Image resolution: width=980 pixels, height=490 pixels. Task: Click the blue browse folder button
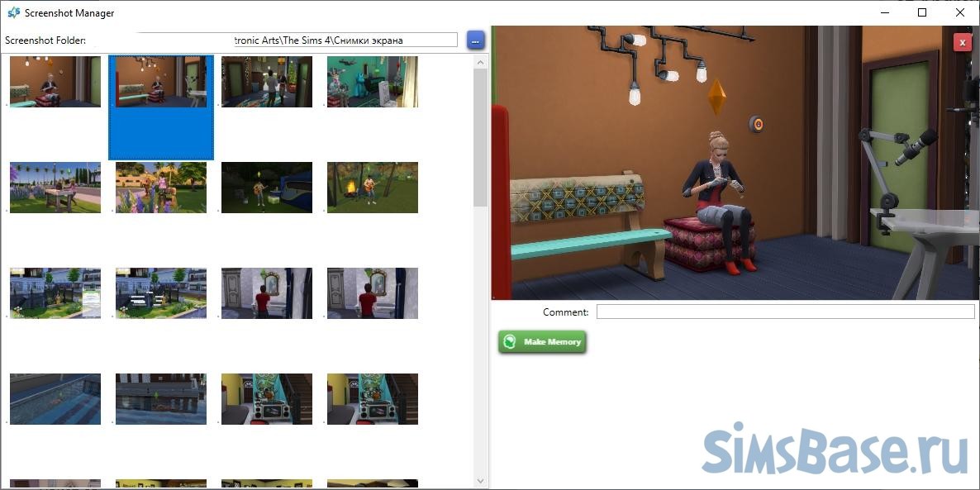(x=475, y=40)
